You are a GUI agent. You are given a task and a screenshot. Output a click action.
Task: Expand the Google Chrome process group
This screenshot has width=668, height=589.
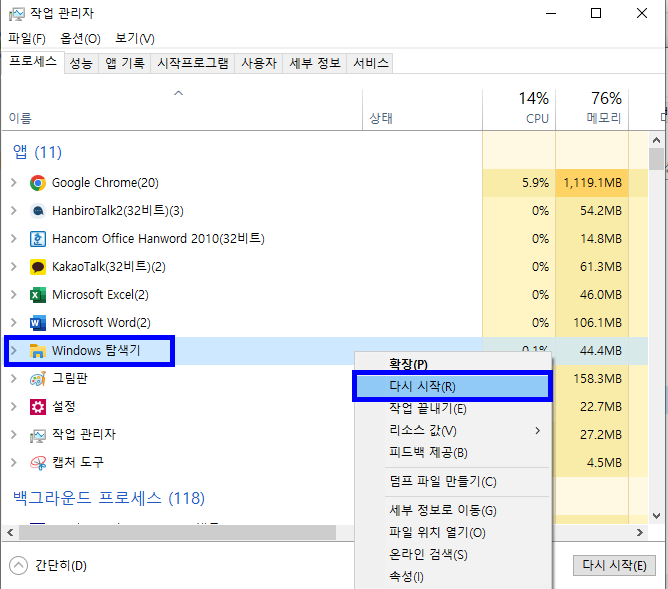13,183
